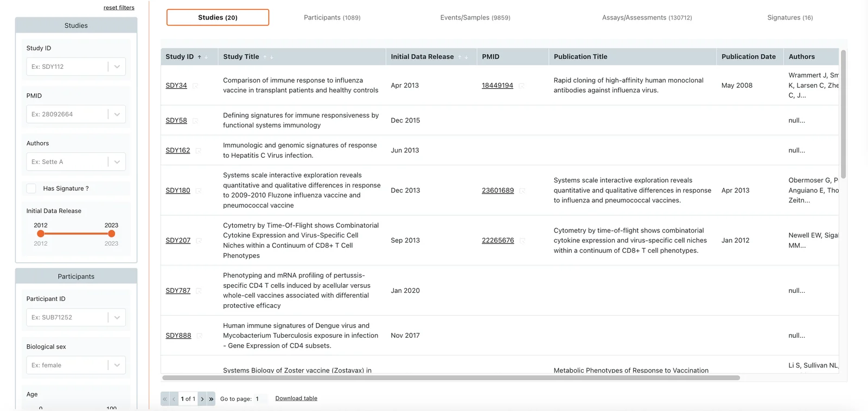Click the external-link icon beside SDY207

(199, 241)
